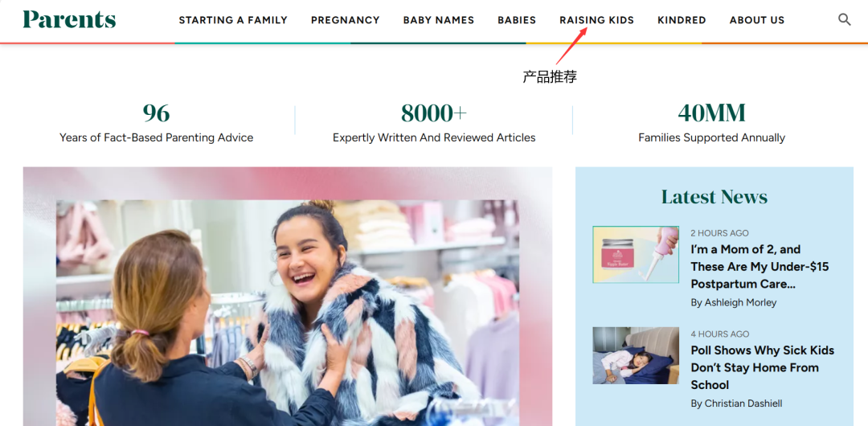Click the 96 years parenting advice statistic
The height and width of the screenshot is (426, 868).
point(156,122)
